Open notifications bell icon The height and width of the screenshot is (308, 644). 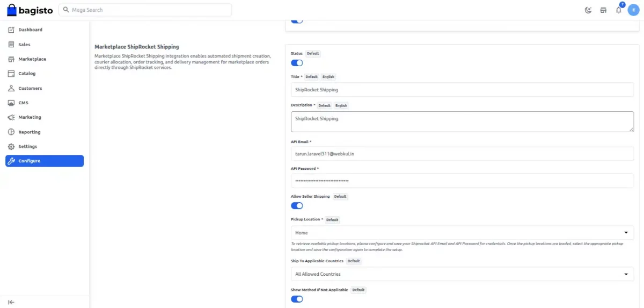618,10
